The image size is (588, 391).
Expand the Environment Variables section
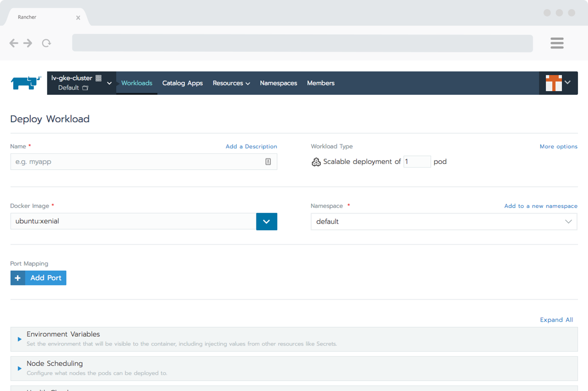(294, 339)
